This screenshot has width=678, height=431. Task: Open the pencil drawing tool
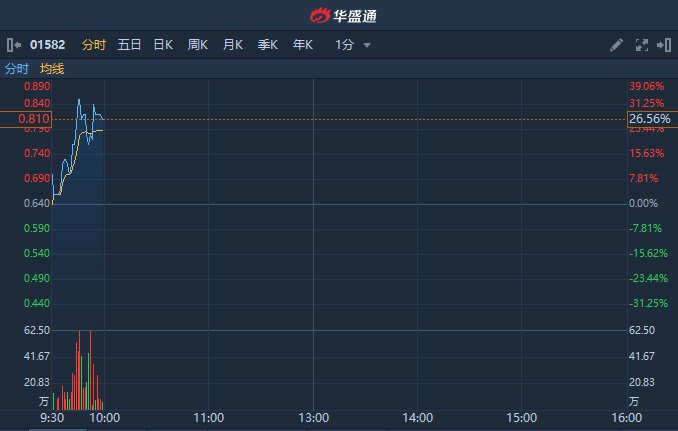[616, 45]
